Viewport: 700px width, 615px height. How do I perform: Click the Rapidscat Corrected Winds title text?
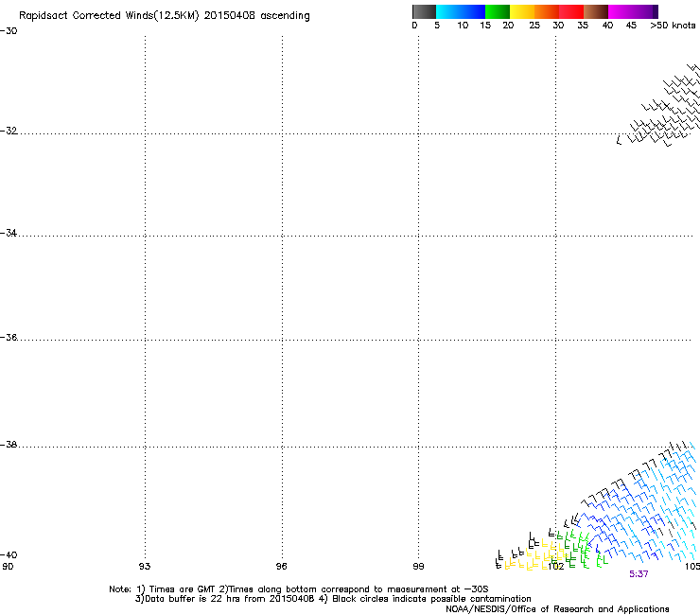165,16
